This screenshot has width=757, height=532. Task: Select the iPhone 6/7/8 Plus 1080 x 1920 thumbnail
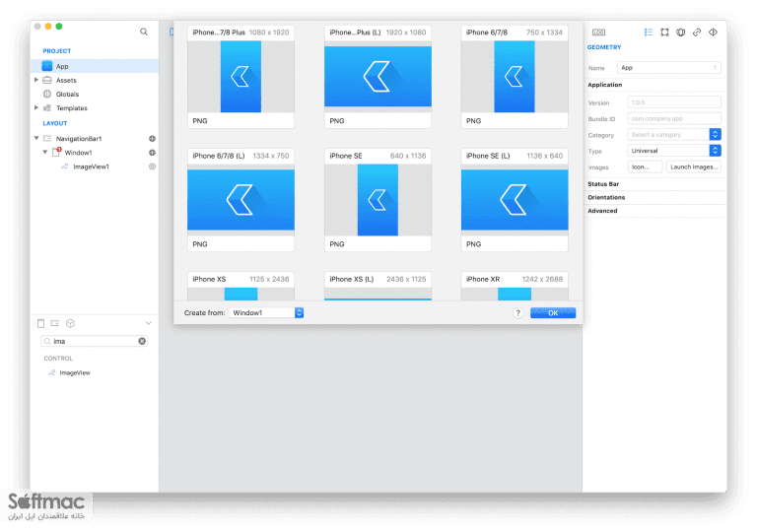click(x=241, y=77)
